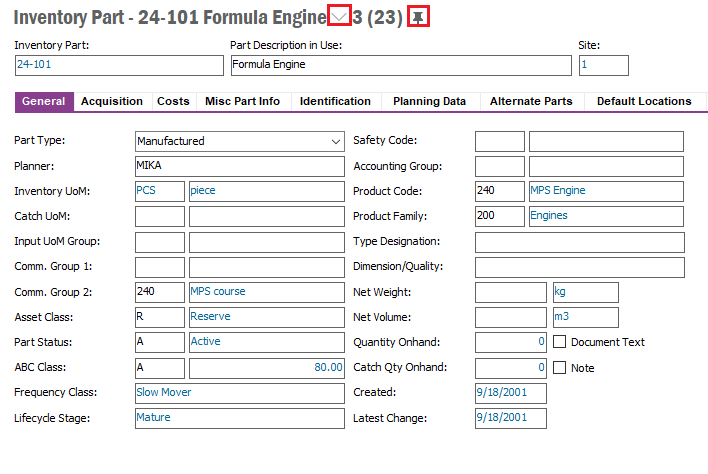
Task: Open the Costs tab
Action: [x=173, y=101]
